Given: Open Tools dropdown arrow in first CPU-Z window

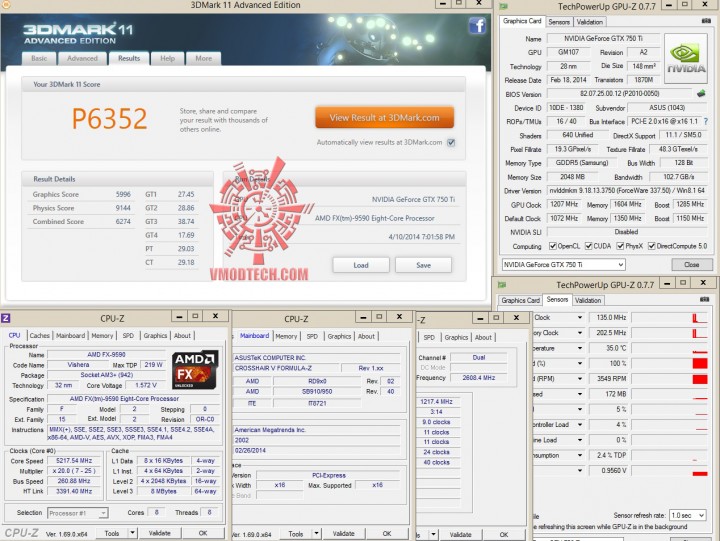Looking at the screenshot, I should pyautogui.click(x=132, y=533).
